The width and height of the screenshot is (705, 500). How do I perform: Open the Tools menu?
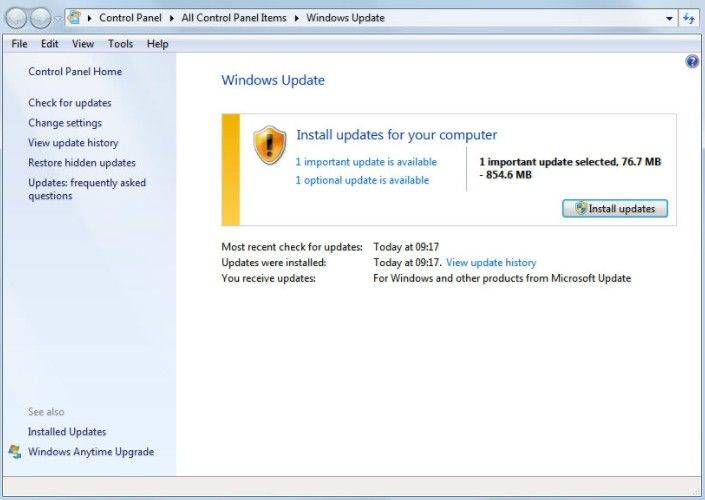(120, 44)
